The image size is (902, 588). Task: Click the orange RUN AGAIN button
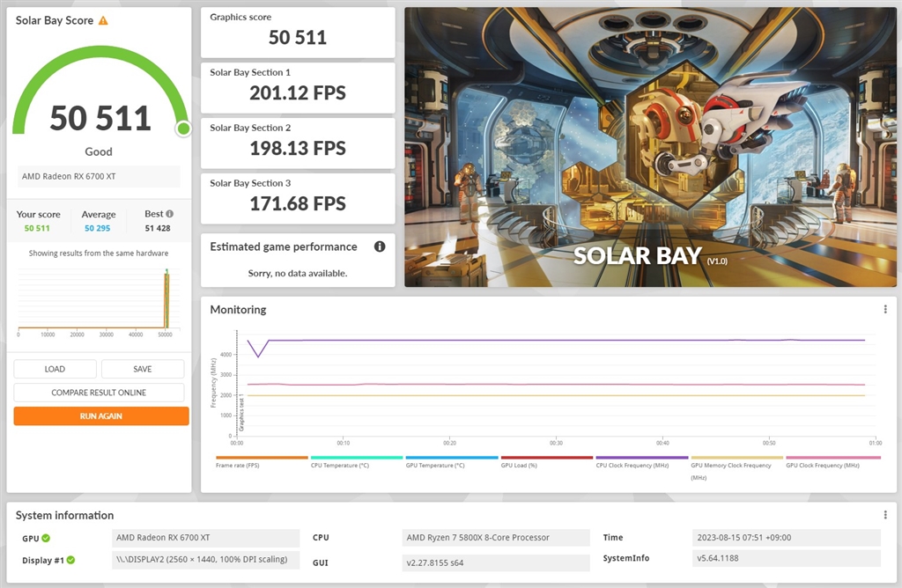coord(101,416)
